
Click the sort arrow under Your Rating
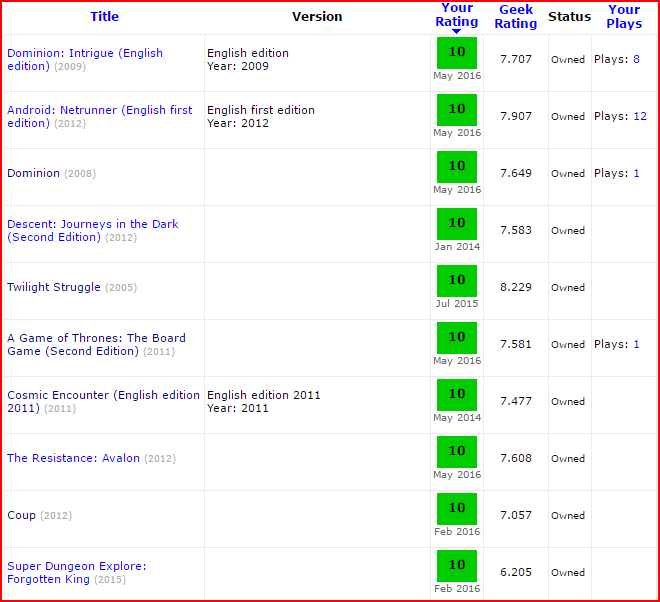pyautogui.click(x=456, y=32)
